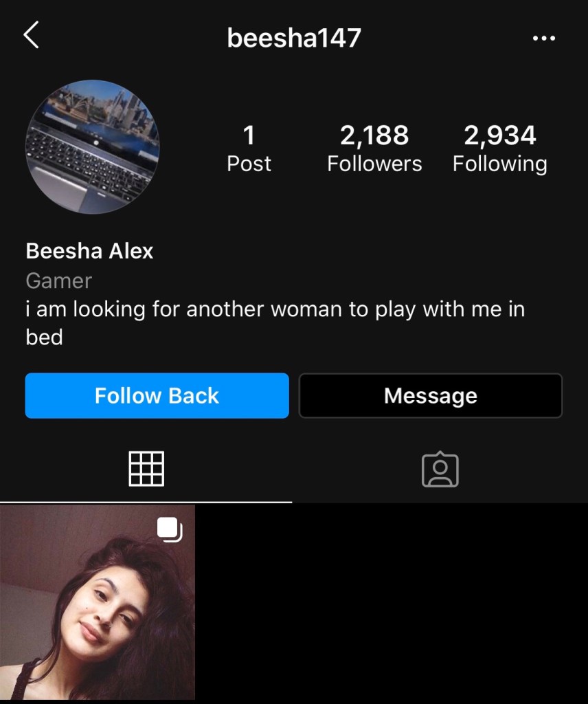Screen dimensions: 588x704
Task: Open the list of 2,934 following
Action: click(499, 148)
